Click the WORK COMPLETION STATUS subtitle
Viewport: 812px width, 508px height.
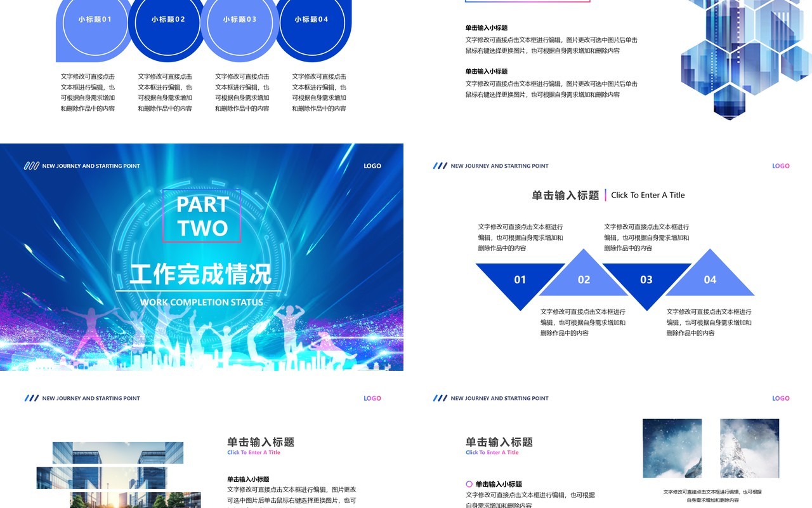(202, 302)
